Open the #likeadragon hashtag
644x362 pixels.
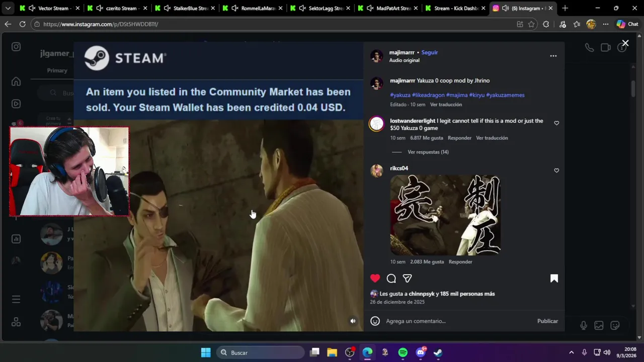click(x=428, y=95)
